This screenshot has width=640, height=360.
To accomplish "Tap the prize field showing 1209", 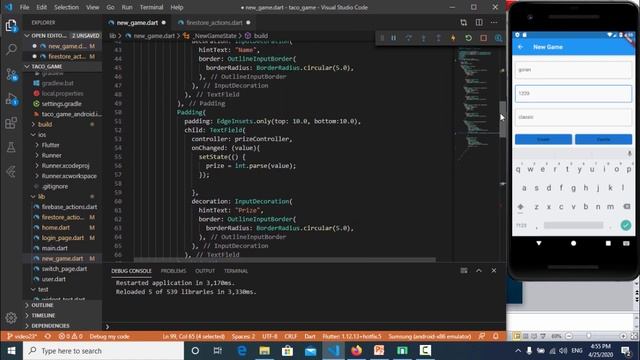I will 573,93.
